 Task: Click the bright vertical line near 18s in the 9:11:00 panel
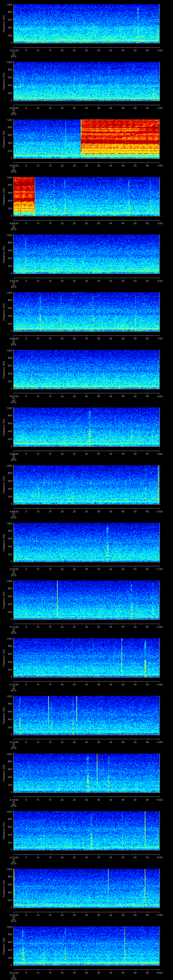pos(57,598)
